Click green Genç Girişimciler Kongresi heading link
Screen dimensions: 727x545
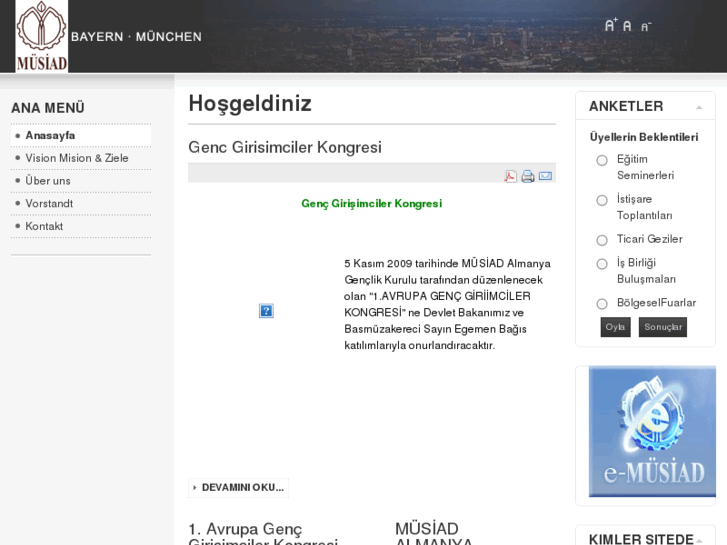coord(371,204)
